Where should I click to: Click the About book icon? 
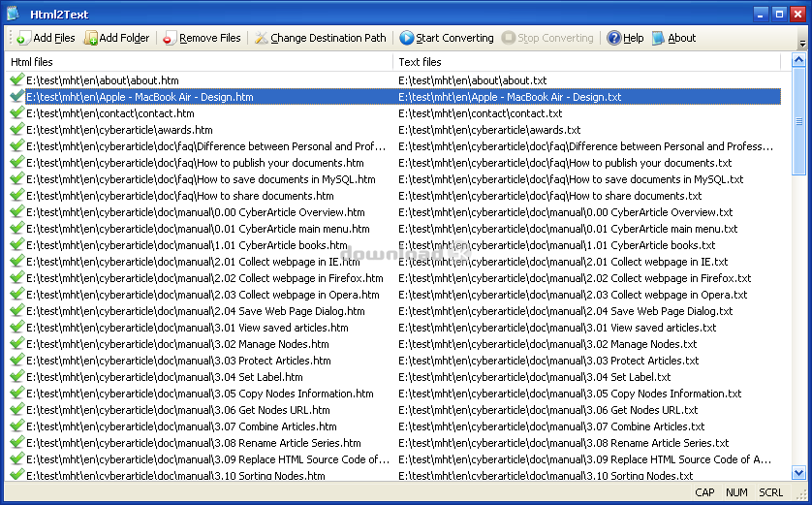coord(659,38)
